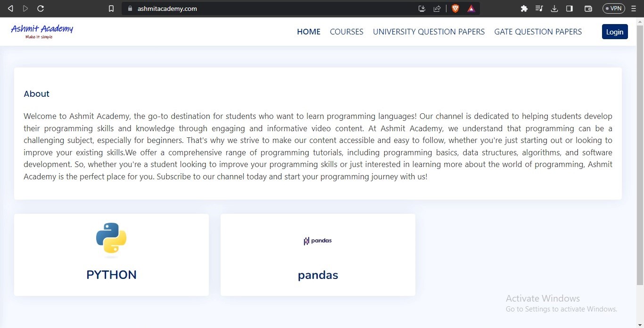Click the address bar URL ashmitacademy.com
Image resolution: width=644 pixels, height=328 pixels.
click(x=167, y=8)
